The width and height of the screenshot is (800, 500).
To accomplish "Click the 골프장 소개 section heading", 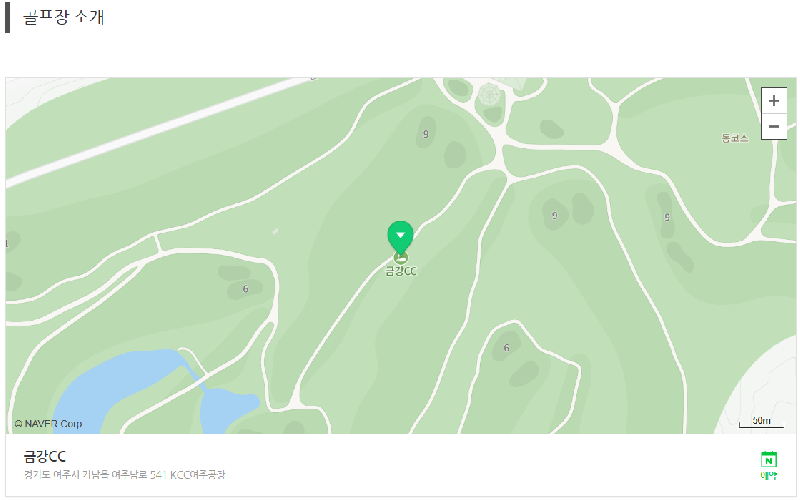I will click(64, 17).
